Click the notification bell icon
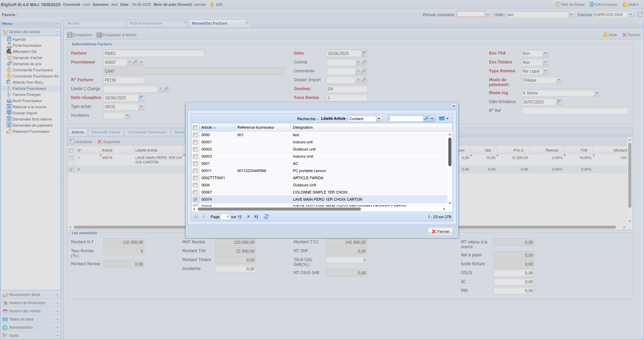 212,4
